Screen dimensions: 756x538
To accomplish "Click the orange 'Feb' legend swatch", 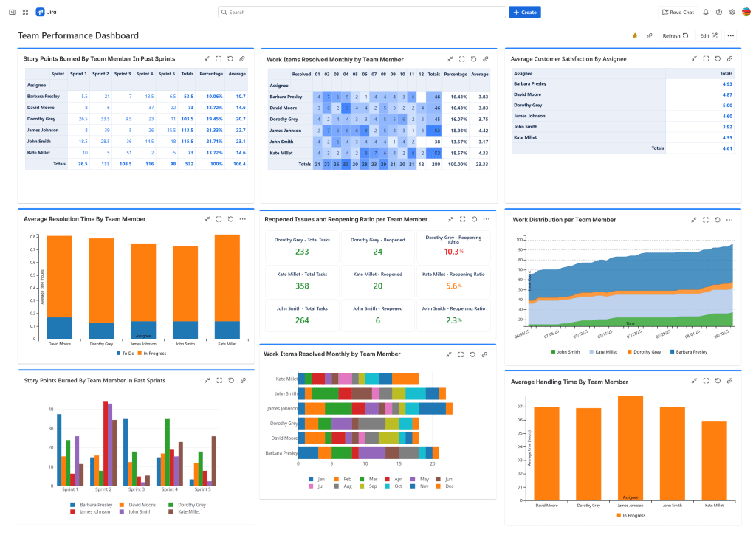I will pyautogui.click(x=337, y=478).
